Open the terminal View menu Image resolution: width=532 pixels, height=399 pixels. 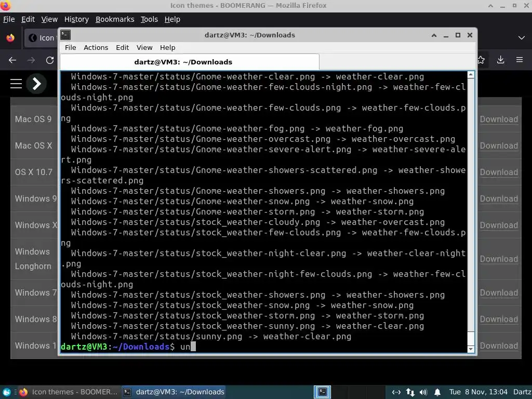pos(144,47)
